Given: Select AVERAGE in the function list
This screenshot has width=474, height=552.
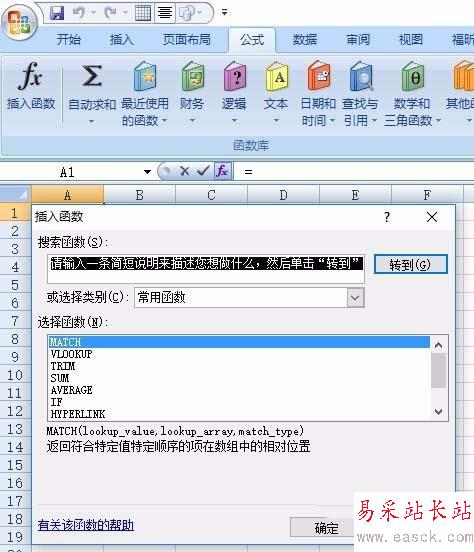Looking at the screenshot, I should [x=239, y=390].
